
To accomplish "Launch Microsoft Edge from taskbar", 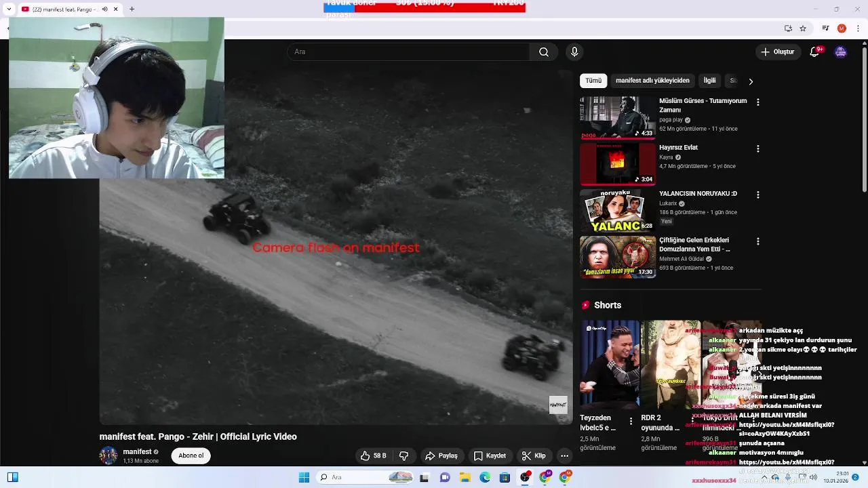I will click(485, 478).
